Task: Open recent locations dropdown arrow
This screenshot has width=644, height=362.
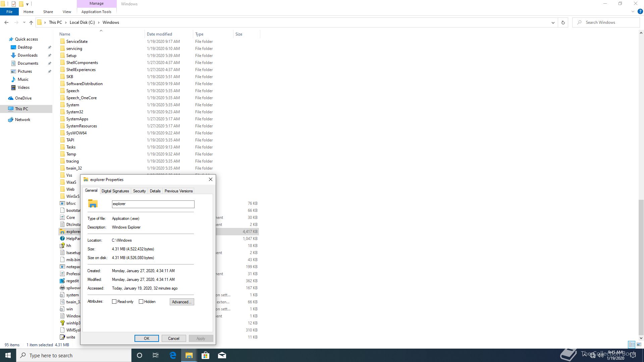Action: tap(24, 22)
